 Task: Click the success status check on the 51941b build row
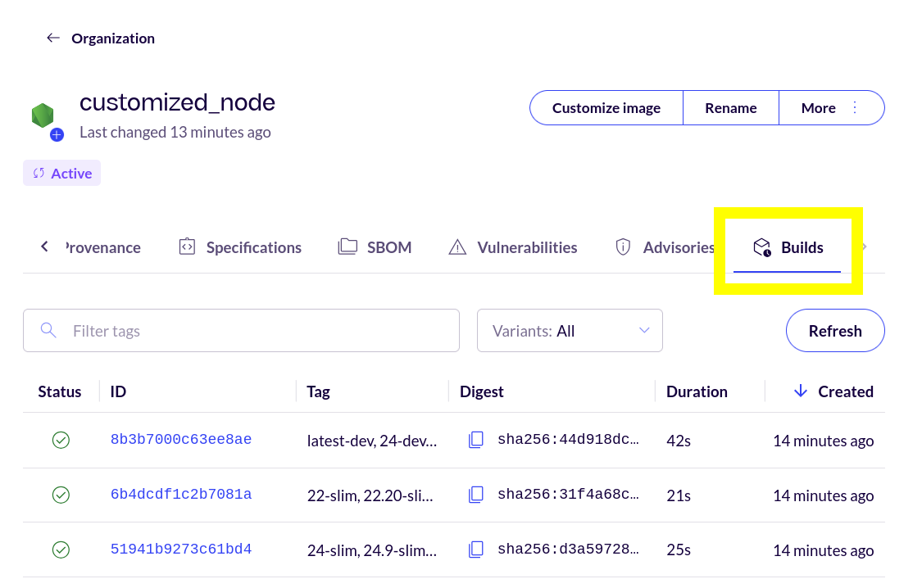click(61, 550)
